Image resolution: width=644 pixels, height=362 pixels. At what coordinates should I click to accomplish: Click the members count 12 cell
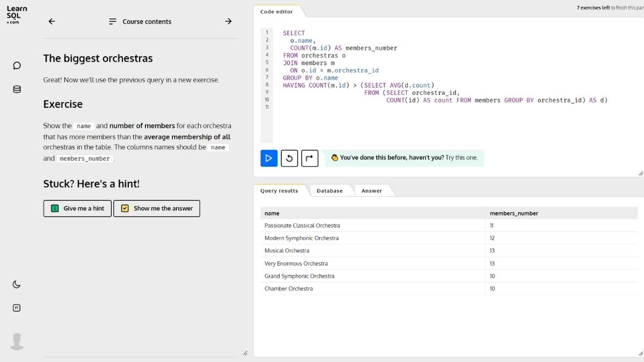[x=562, y=238]
